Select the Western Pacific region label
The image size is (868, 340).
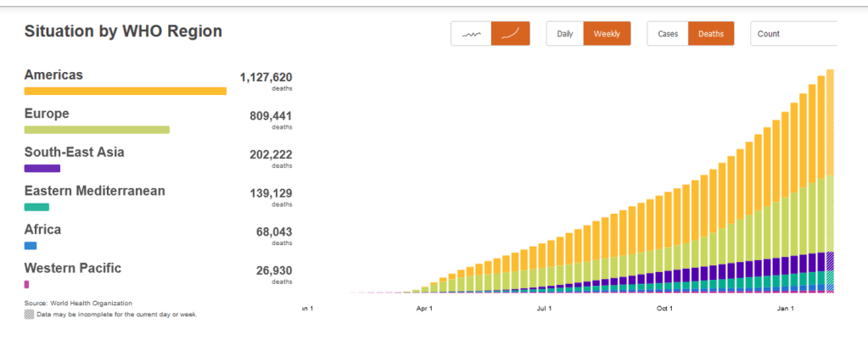click(x=73, y=268)
